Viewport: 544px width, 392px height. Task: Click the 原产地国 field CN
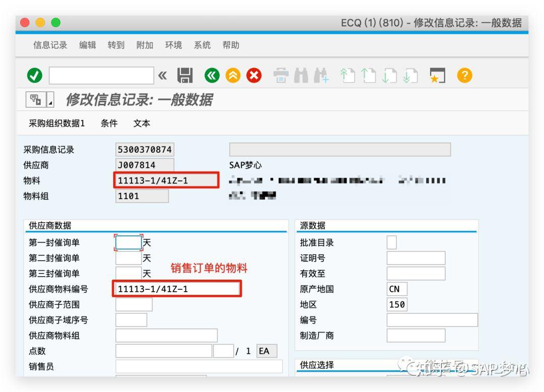(x=397, y=289)
